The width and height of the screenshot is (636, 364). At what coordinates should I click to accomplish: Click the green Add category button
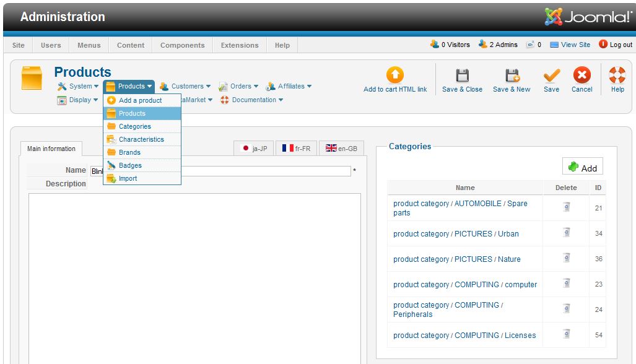(583, 167)
